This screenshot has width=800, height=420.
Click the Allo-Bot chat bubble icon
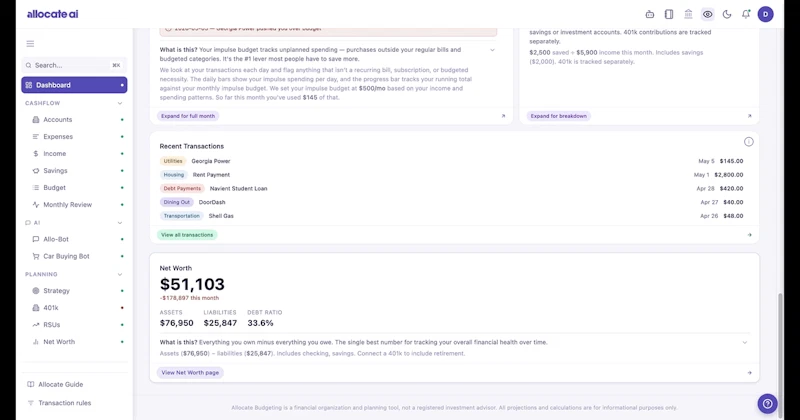click(x=36, y=239)
